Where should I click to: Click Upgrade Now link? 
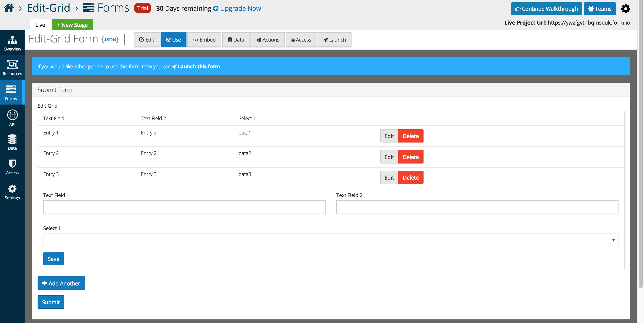click(237, 8)
